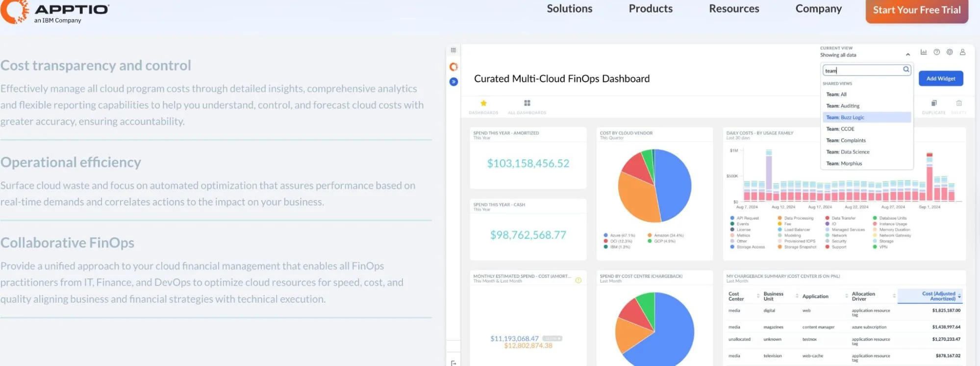
Task: Click the $11,193,068.47 monthly spend value
Action: point(514,339)
